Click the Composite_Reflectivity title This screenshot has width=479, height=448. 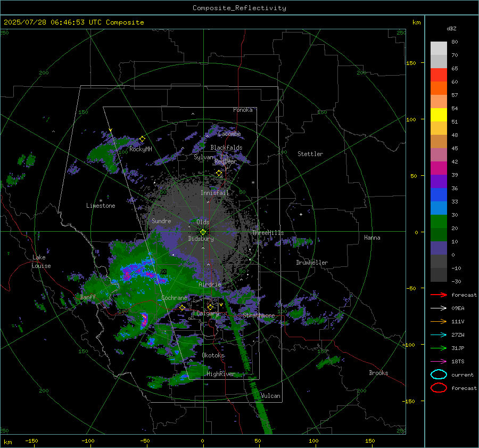tap(239, 8)
